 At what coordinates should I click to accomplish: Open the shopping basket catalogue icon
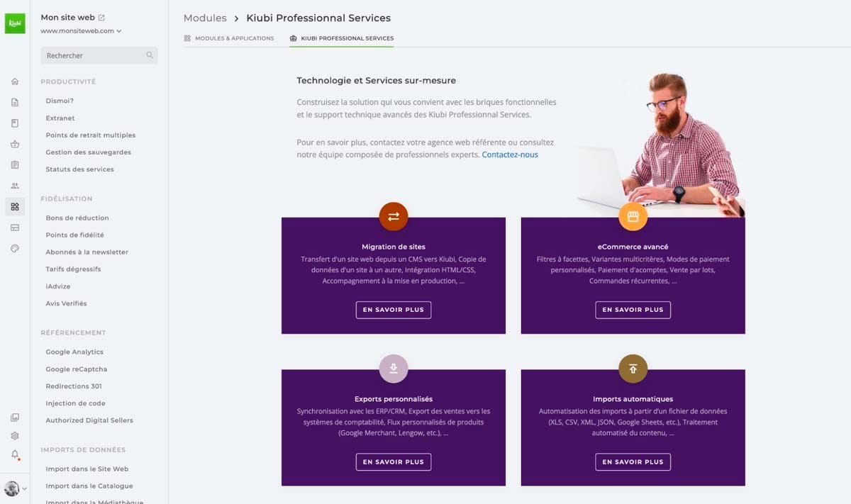[15, 145]
